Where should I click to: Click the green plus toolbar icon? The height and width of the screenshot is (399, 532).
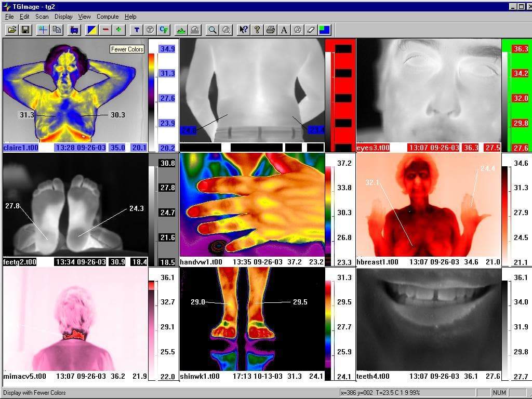click(x=119, y=30)
